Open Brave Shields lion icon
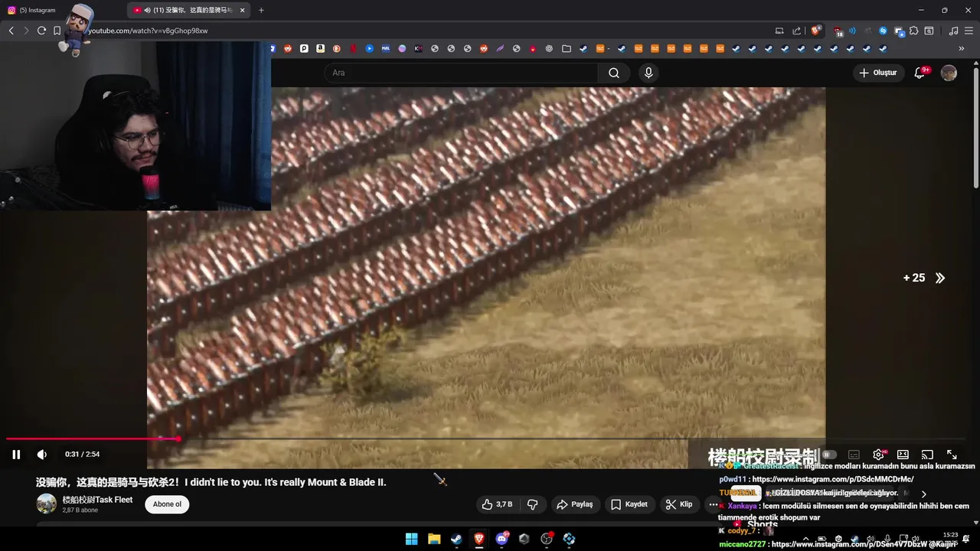 click(815, 31)
